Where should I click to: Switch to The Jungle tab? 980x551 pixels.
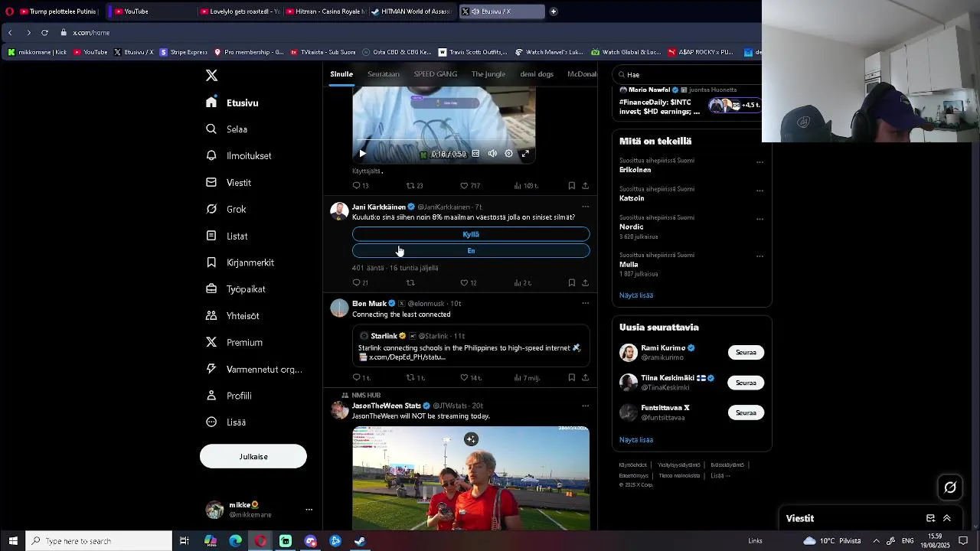click(488, 74)
